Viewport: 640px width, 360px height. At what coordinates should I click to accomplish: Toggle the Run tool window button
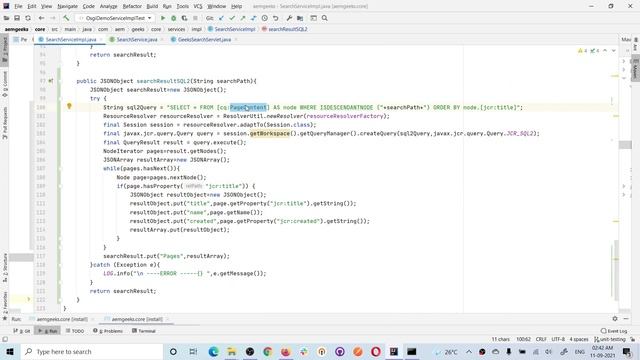[x=47, y=331]
